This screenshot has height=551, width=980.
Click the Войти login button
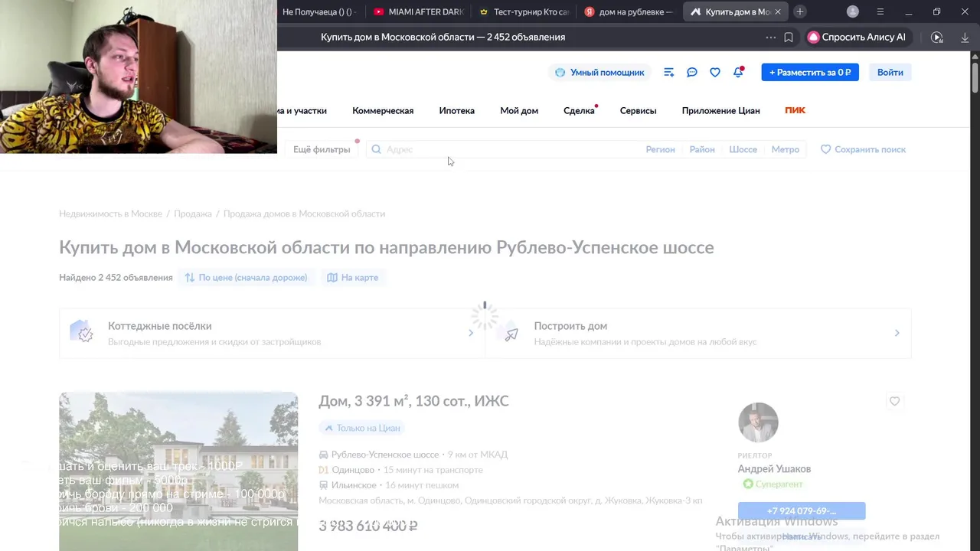click(890, 72)
